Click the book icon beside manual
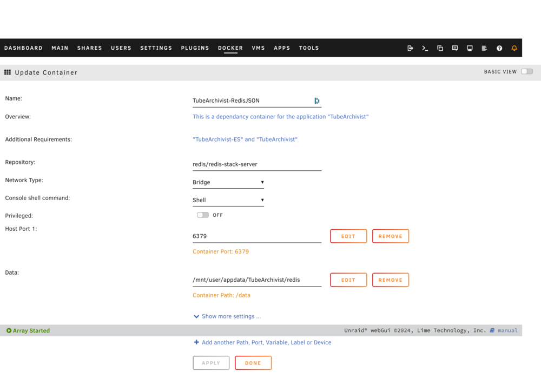 492,330
